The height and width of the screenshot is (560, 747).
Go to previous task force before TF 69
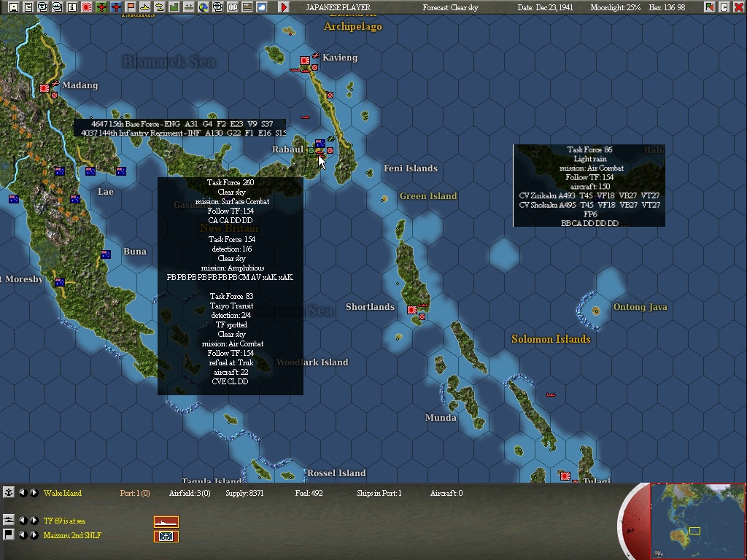23,521
